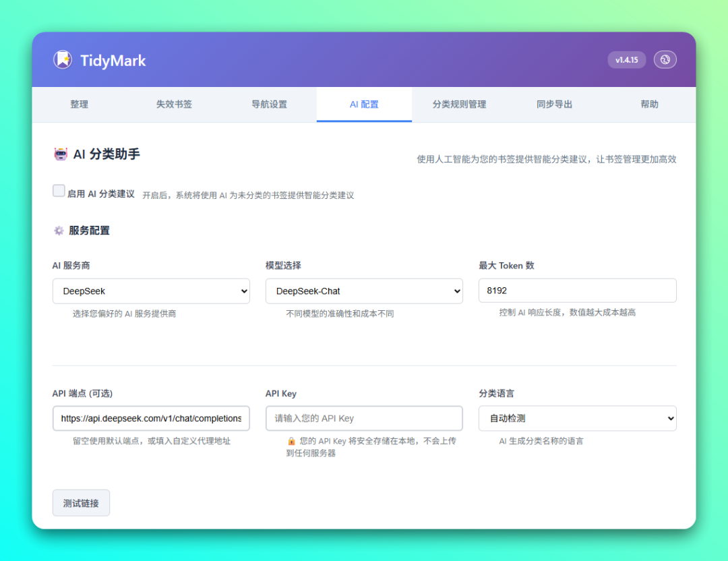Open the 导航设置 tab
Viewport: 728px width, 561px height.
269,105
